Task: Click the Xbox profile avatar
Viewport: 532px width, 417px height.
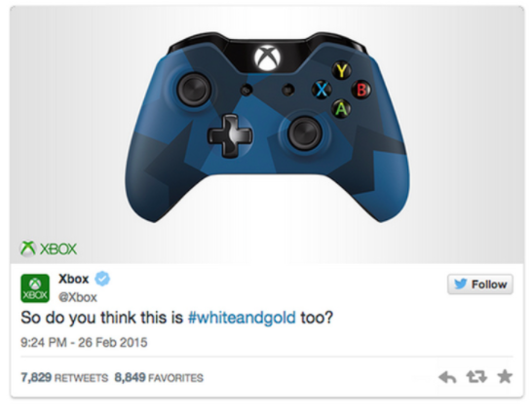Action: click(35, 288)
